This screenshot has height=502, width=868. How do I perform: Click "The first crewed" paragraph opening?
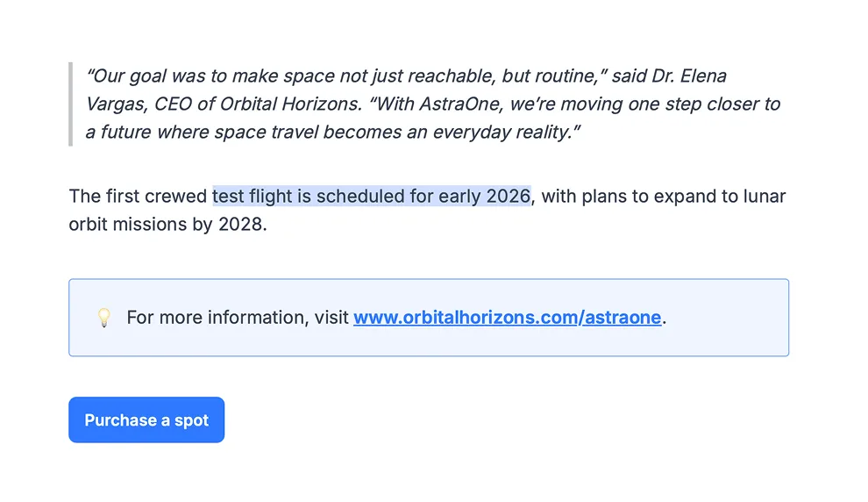139,196
